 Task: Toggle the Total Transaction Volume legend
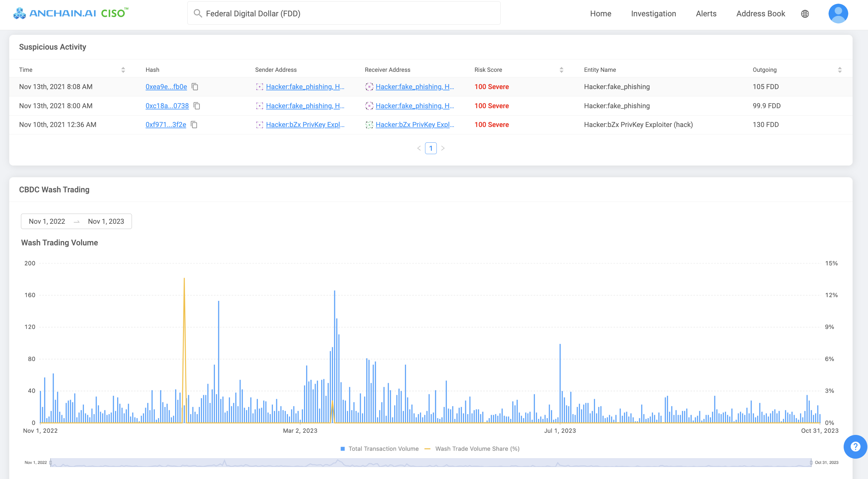point(380,448)
